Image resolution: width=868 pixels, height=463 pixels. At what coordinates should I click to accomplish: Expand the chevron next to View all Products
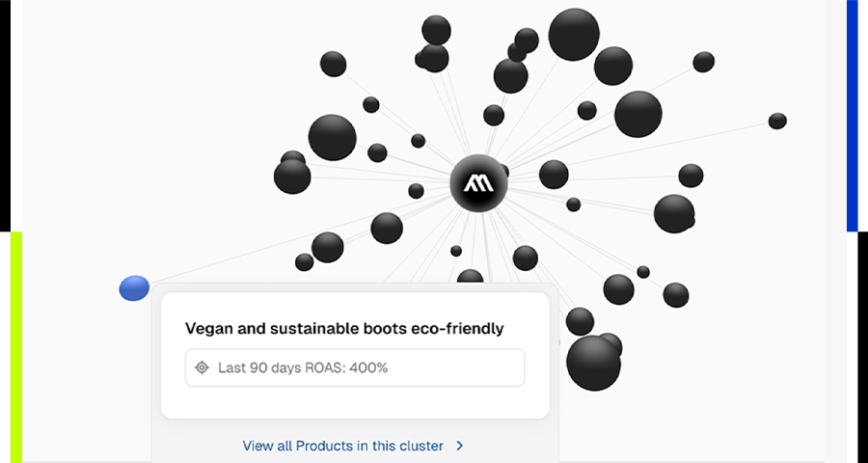(x=460, y=446)
